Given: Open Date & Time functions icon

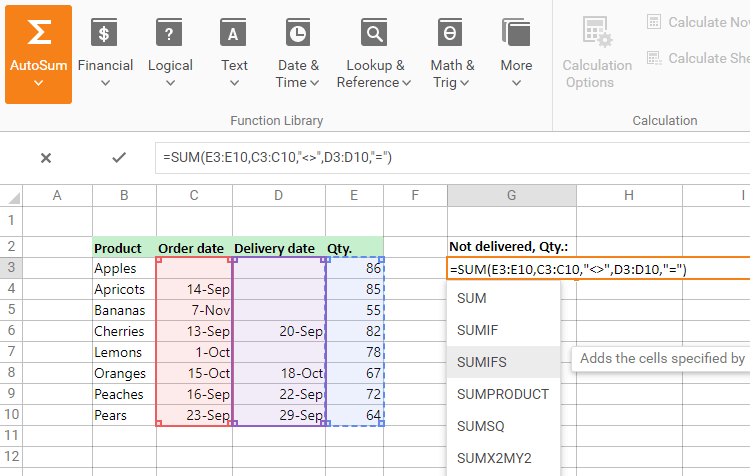Looking at the screenshot, I should tap(298, 32).
